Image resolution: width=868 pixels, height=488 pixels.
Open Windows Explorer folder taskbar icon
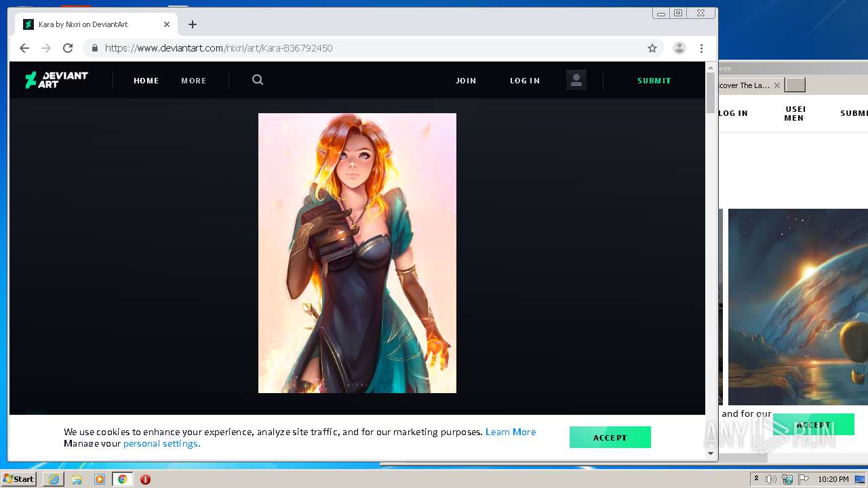[77, 479]
